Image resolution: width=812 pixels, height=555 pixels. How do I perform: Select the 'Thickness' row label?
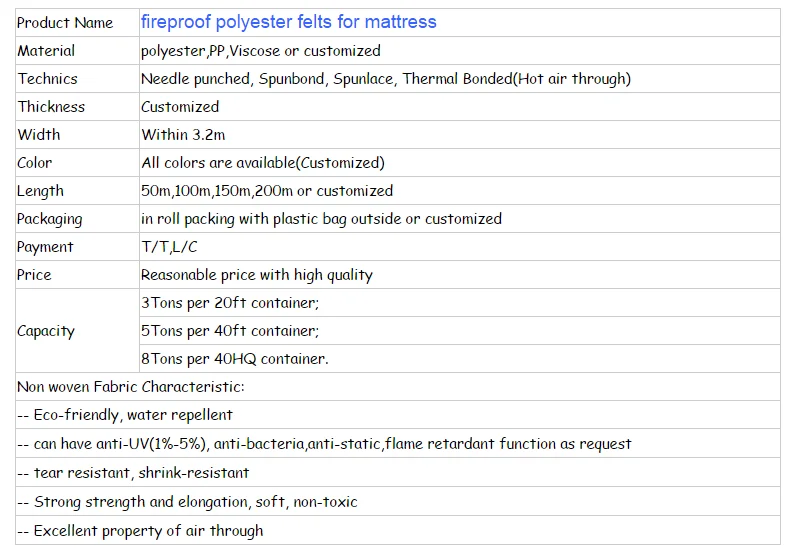point(51,107)
